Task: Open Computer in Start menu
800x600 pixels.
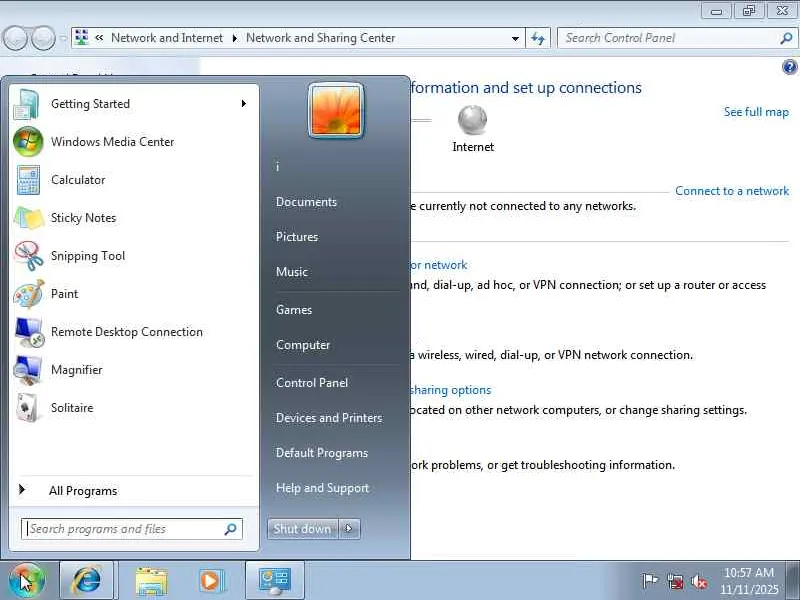Action: (x=303, y=345)
